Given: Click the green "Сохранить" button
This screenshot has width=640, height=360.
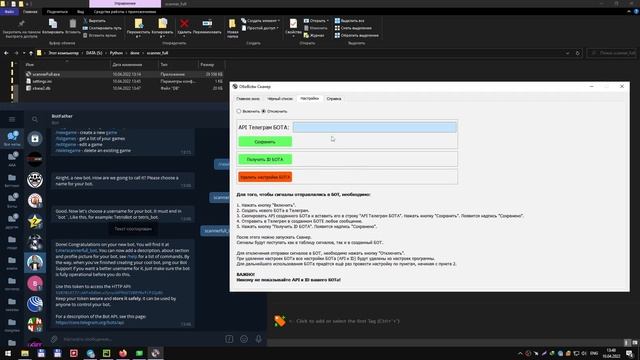Looking at the screenshot, I should tap(265, 142).
